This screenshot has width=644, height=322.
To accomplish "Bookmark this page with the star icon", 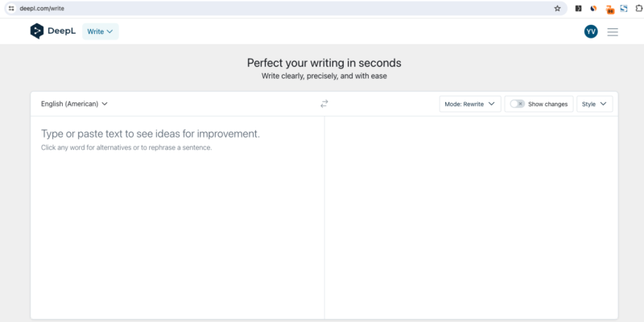I will (x=557, y=8).
